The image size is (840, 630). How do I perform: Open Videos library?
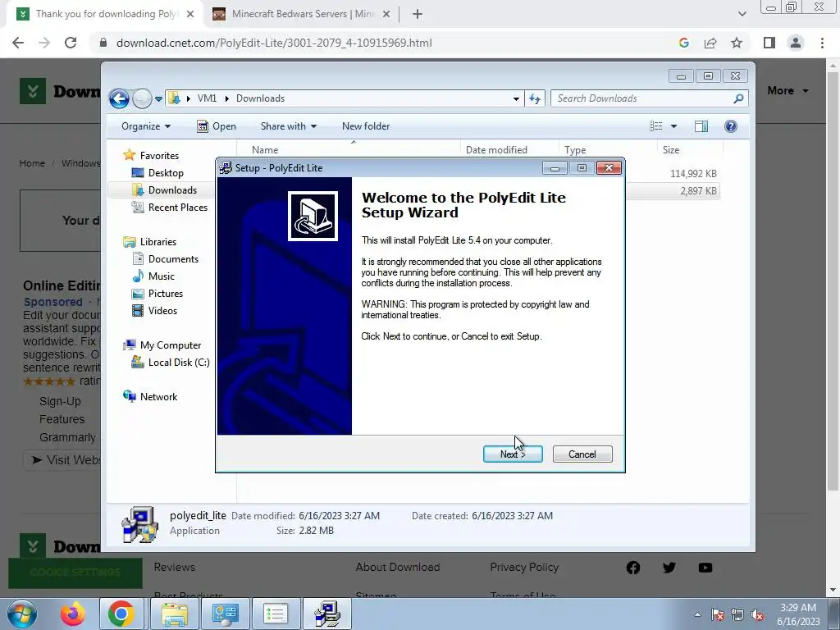point(162,311)
